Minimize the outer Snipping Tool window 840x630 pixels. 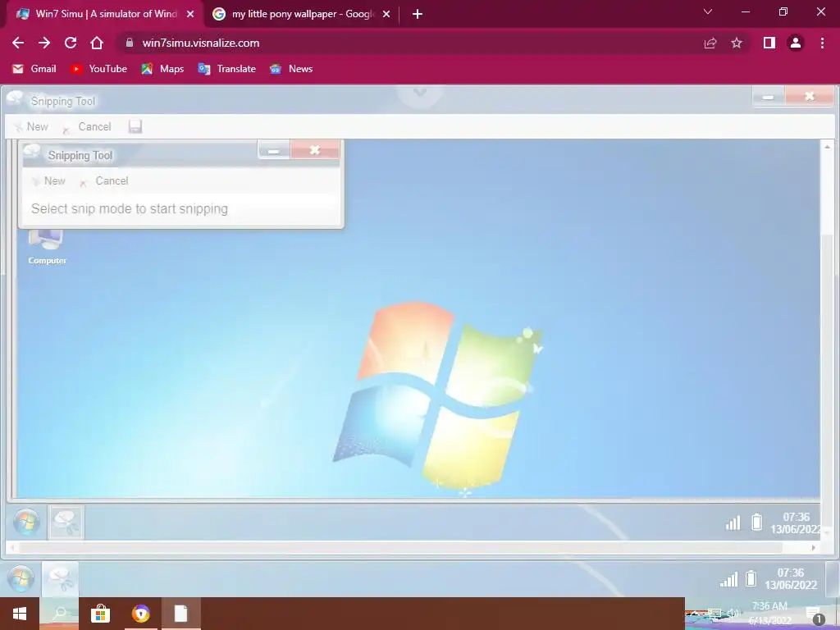pos(768,97)
